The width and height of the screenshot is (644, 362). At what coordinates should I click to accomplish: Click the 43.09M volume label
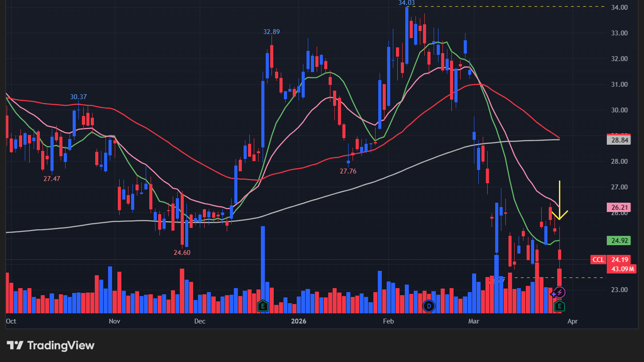[x=621, y=269]
